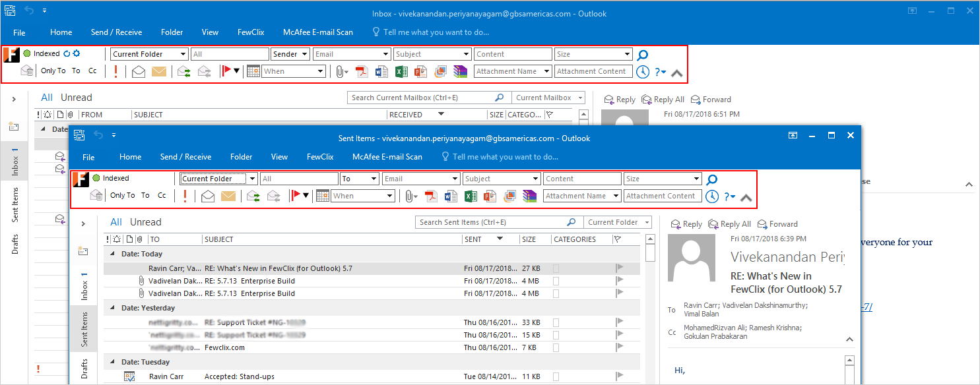Click Attachment Content field in Sent Items toolbar
The image size is (980, 385).
tap(663, 196)
